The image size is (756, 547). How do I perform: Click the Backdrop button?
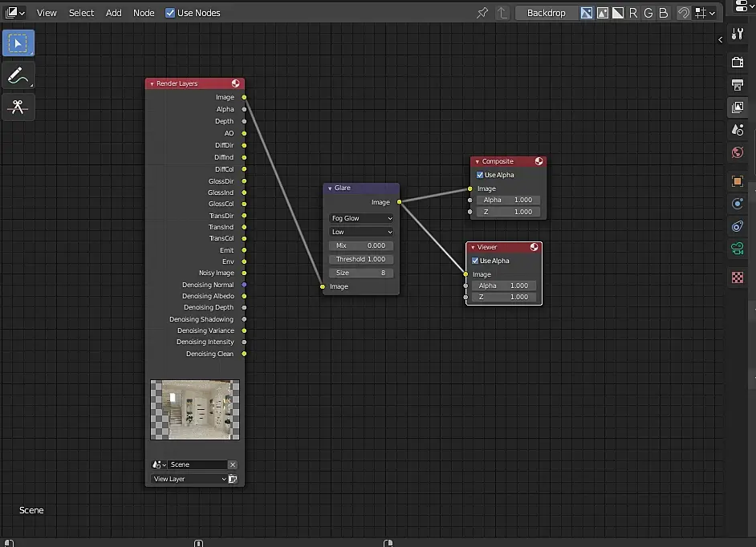tap(546, 13)
